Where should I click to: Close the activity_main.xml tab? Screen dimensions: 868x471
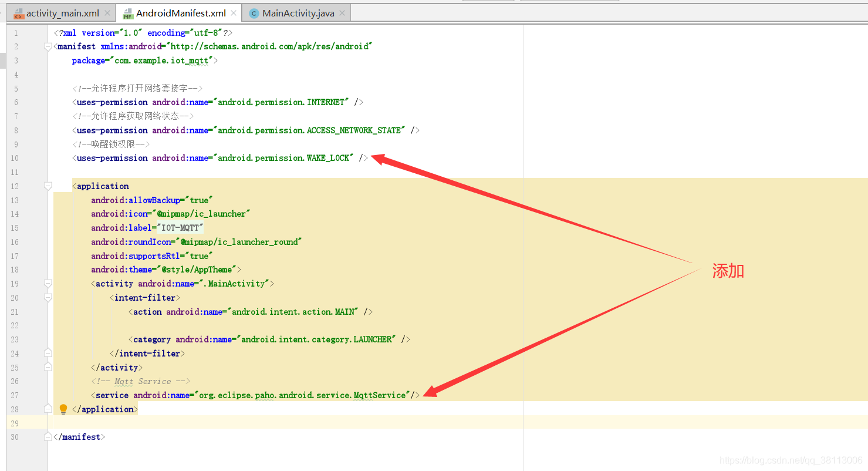coord(107,13)
